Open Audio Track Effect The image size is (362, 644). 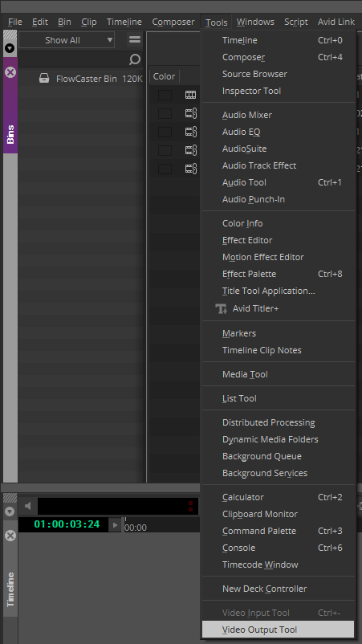coord(279,165)
